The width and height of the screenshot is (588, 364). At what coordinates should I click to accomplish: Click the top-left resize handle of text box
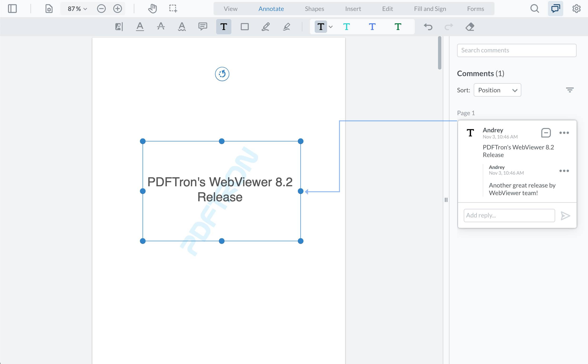[x=143, y=141]
